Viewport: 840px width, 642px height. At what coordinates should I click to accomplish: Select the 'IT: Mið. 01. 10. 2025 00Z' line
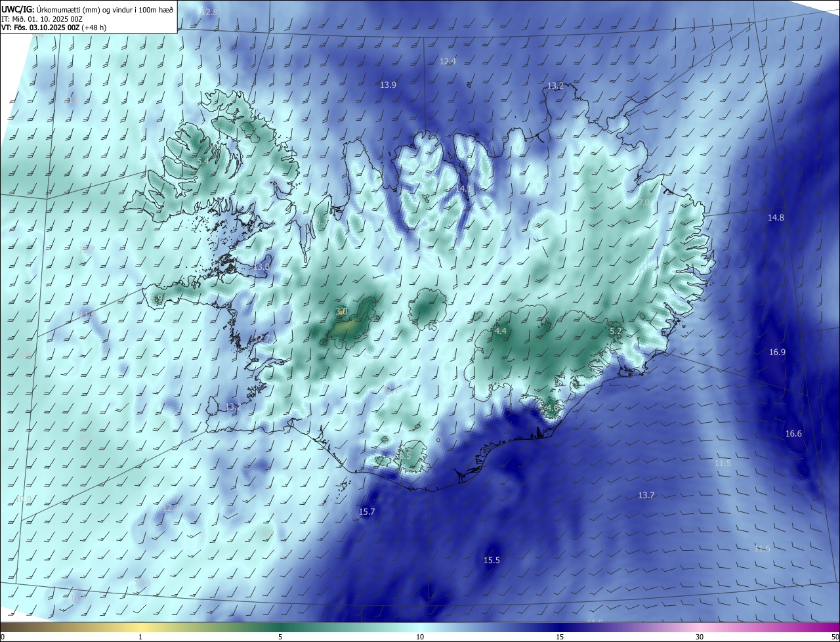(x=42, y=19)
